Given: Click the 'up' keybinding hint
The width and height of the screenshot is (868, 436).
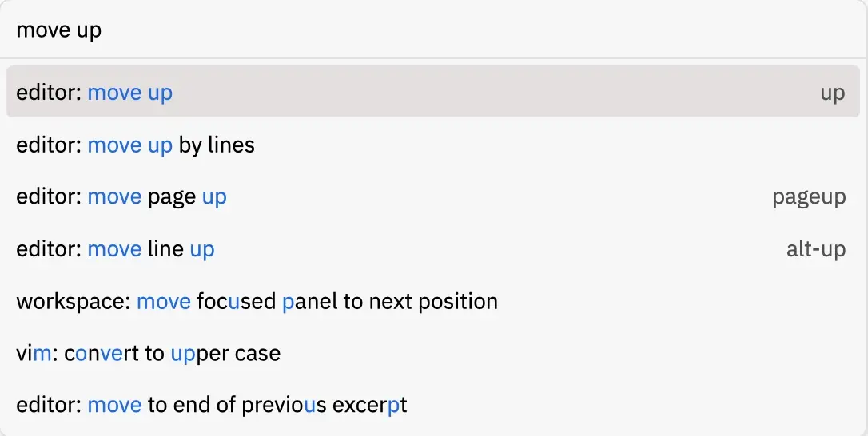Looking at the screenshot, I should click(x=833, y=93).
